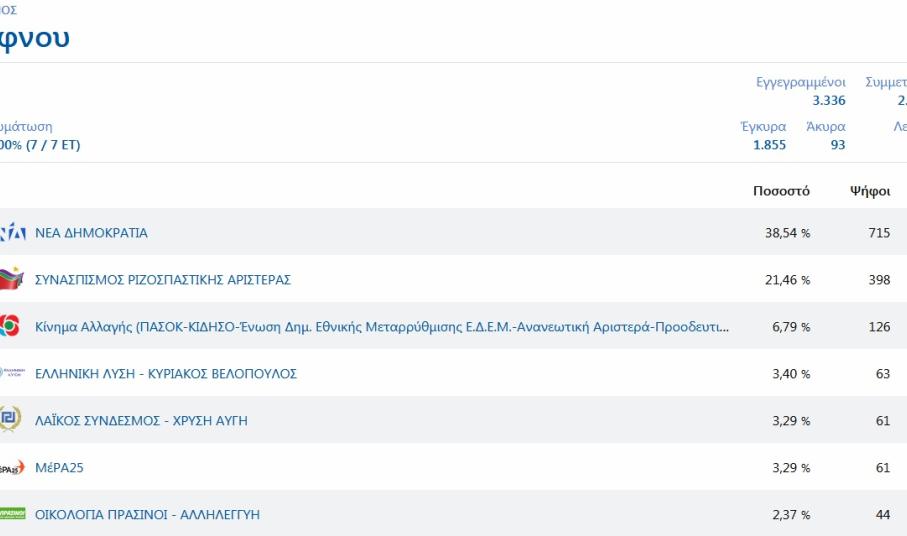Image resolution: width=907 pixels, height=536 pixels.
Task: Click the Ψήφοι column header
Action: (870, 191)
